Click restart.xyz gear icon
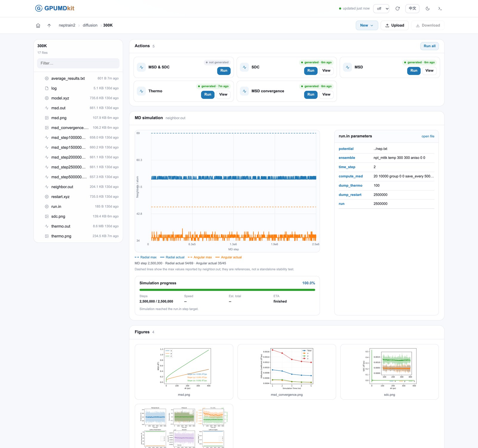The height and width of the screenshot is (448, 478). tap(47, 197)
